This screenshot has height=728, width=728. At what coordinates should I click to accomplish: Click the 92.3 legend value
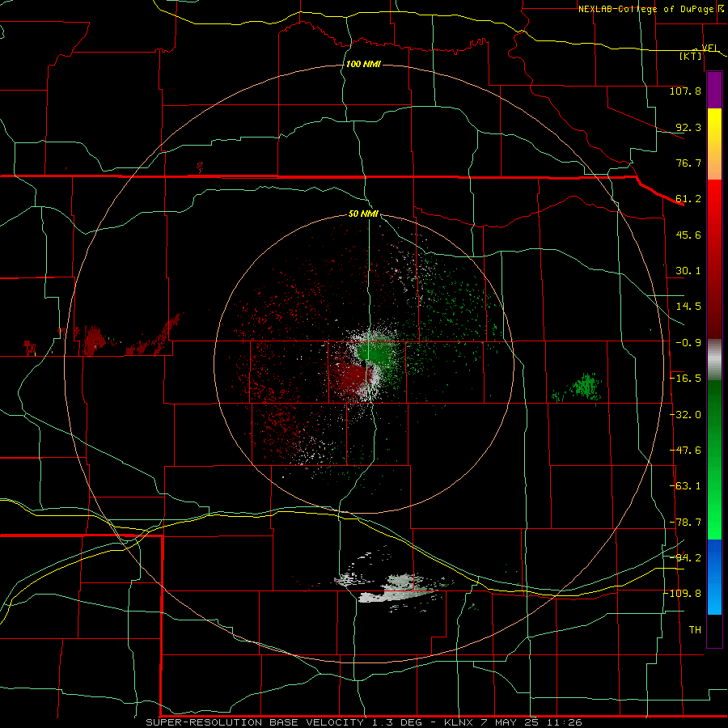(688, 127)
